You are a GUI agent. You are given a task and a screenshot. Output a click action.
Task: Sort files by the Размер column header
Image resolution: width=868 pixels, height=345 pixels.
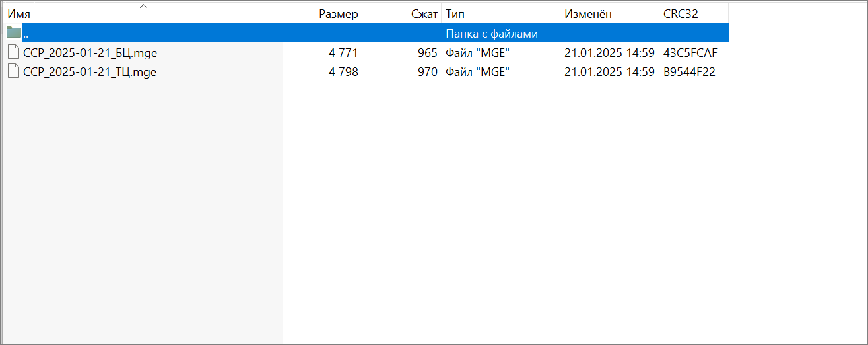click(338, 14)
